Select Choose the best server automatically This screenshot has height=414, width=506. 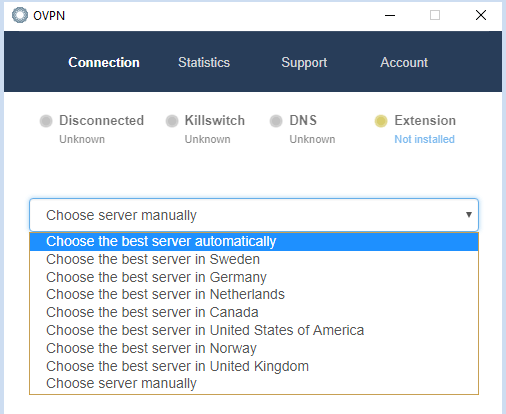254,242
